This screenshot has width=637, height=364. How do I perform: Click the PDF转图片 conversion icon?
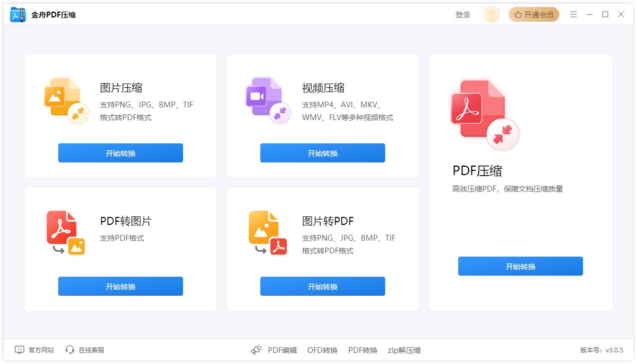pos(65,233)
